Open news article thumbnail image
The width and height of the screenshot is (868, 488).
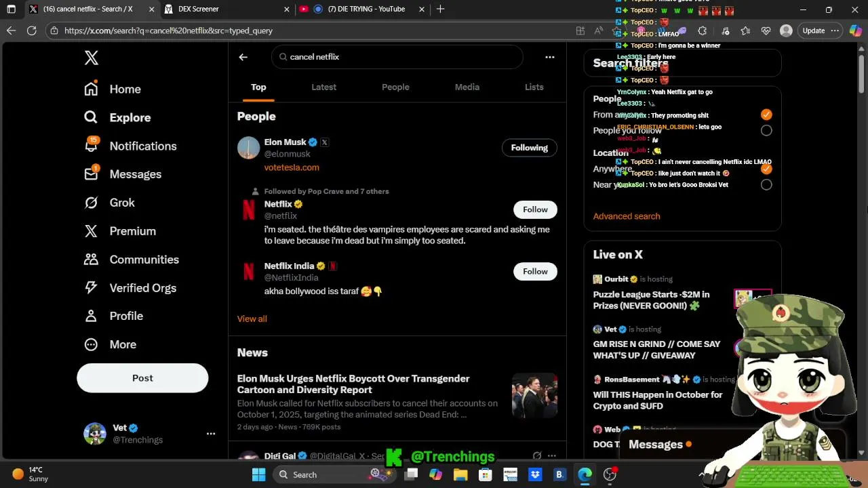coord(534,396)
